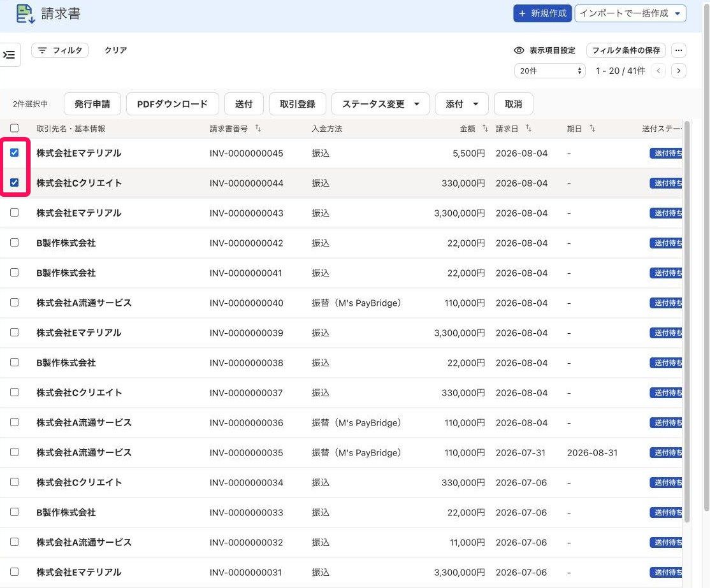Open 表示項目設定 with the eye icon
The height and width of the screenshot is (588, 710).
point(545,50)
